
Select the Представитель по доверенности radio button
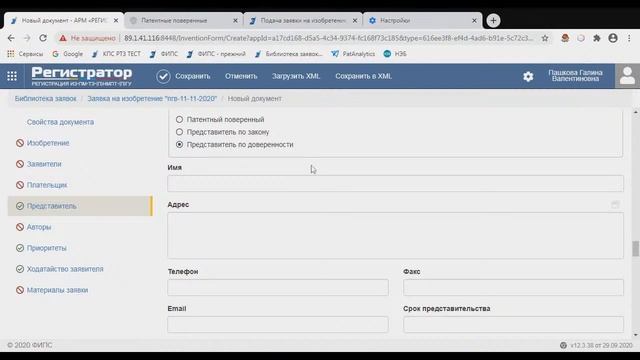point(179,144)
